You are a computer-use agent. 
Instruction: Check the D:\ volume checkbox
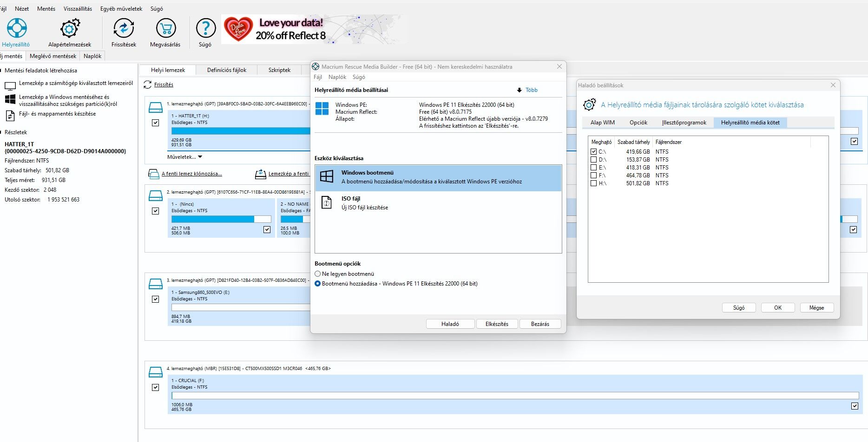[593, 160]
